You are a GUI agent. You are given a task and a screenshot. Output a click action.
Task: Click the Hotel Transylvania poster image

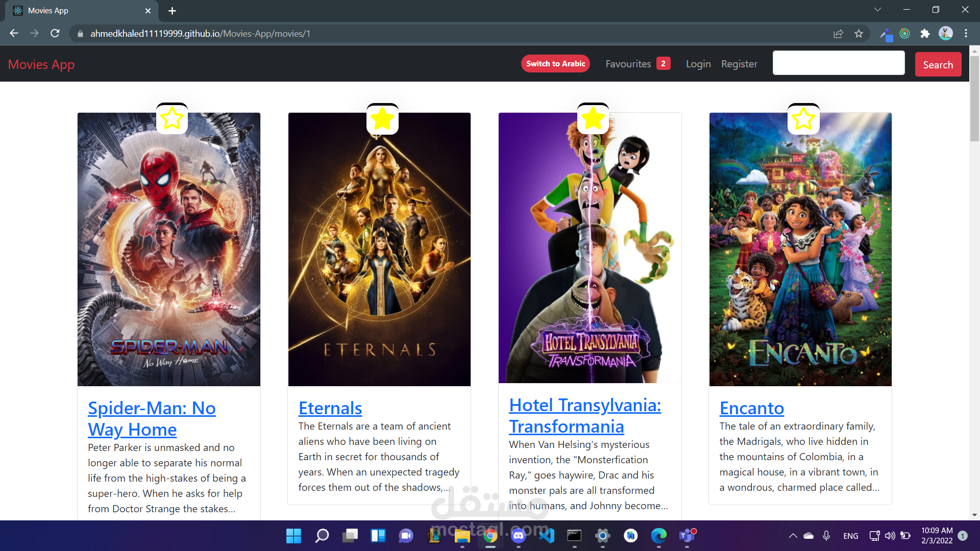(x=590, y=248)
